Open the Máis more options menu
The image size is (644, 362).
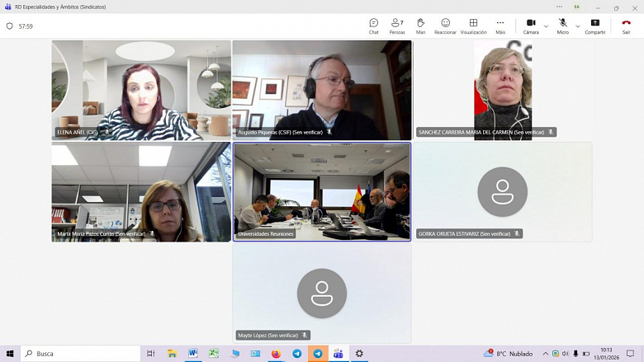500,26
